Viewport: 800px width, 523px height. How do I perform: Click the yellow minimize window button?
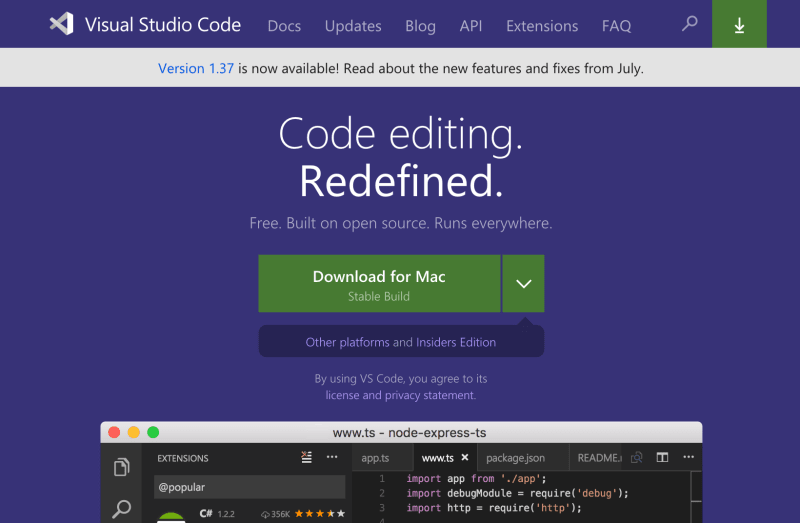pyautogui.click(x=134, y=433)
